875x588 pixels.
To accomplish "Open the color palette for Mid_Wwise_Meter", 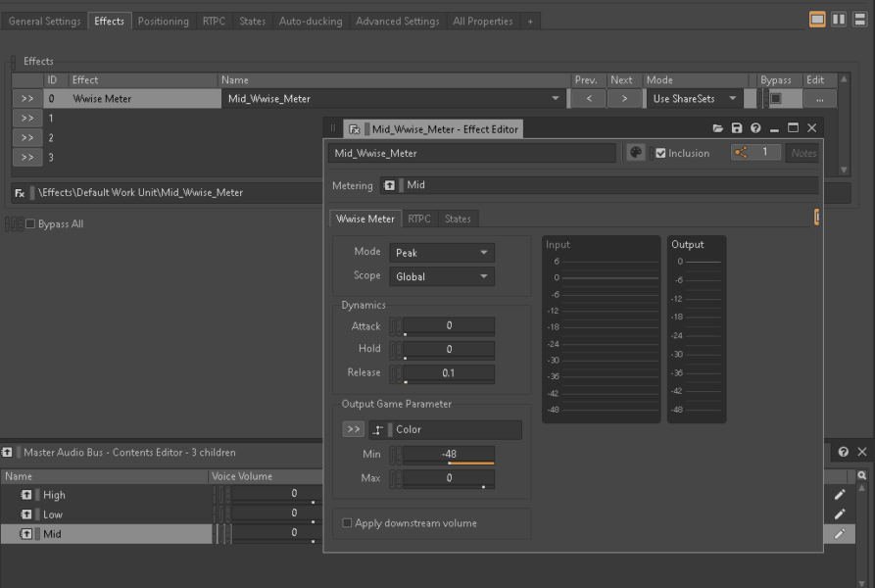I will (x=636, y=152).
